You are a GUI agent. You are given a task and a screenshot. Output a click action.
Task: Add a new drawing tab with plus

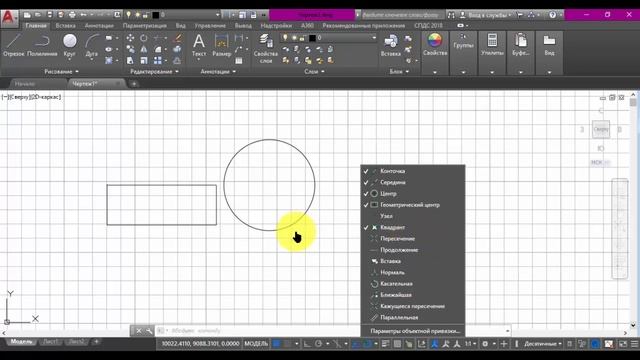point(134,84)
